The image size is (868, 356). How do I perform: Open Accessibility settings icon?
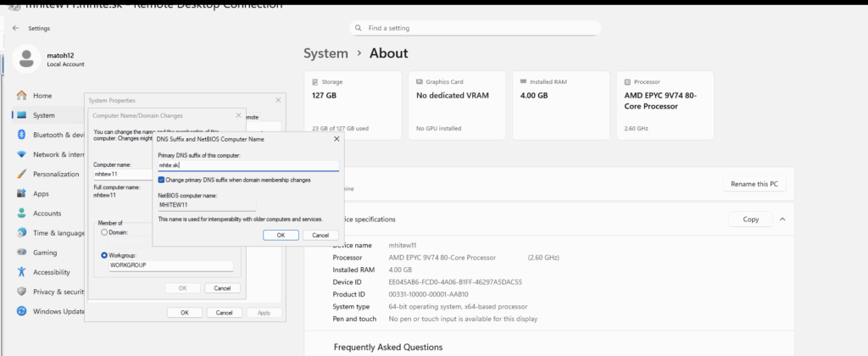(22, 272)
